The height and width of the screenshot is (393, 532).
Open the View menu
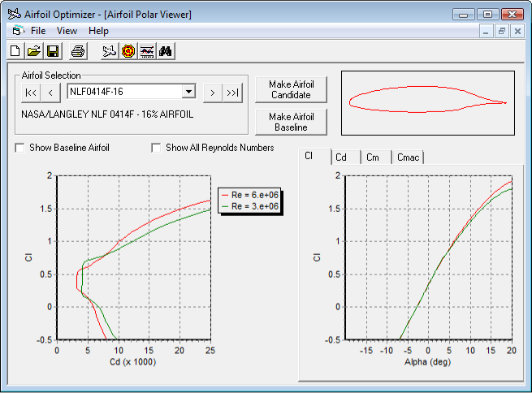[x=67, y=31]
